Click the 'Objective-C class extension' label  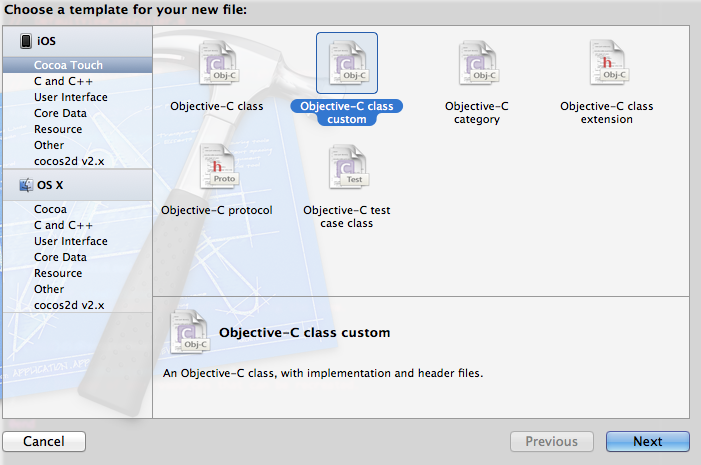(607, 113)
